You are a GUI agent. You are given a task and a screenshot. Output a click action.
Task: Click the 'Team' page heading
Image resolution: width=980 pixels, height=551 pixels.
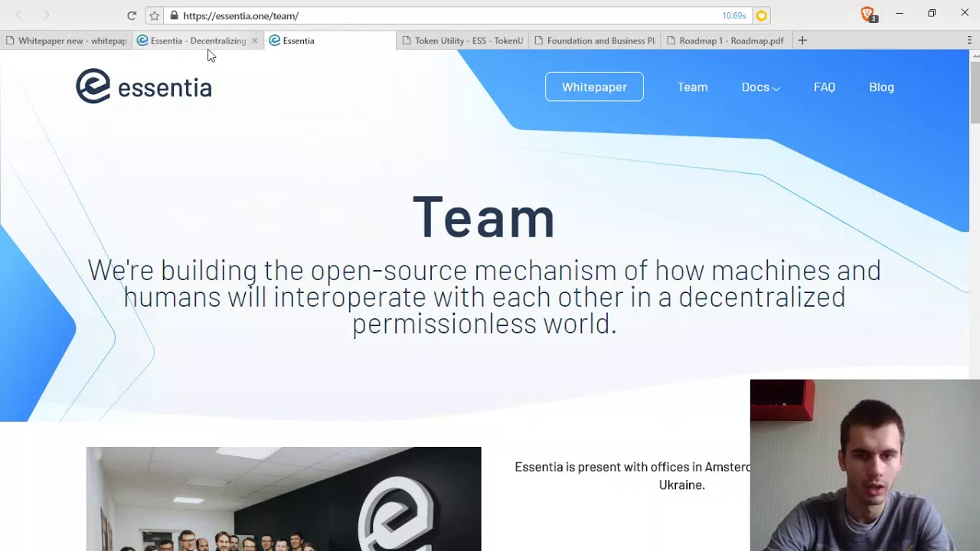coord(484,217)
